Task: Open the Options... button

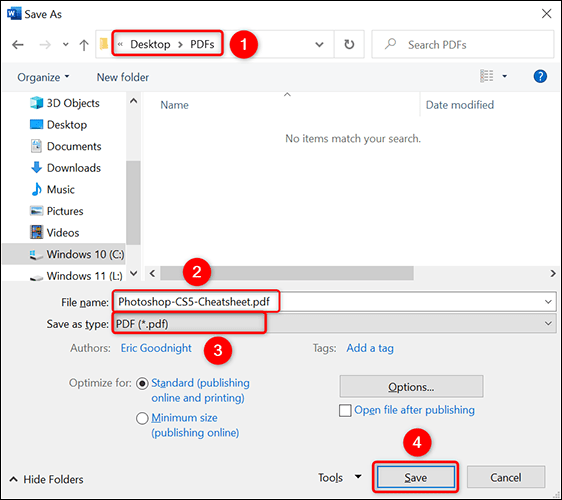Action: tap(411, 387)
